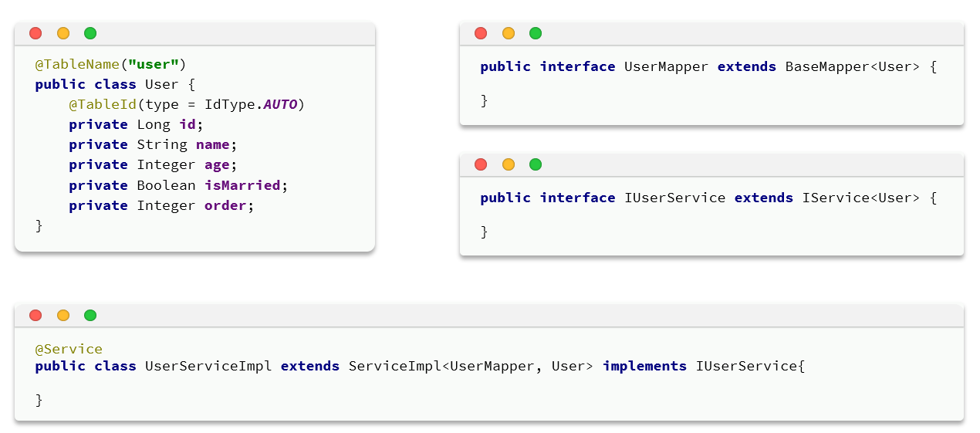Click IService<User> text
This screenshot has width=980, height=433.
point(861,198)
